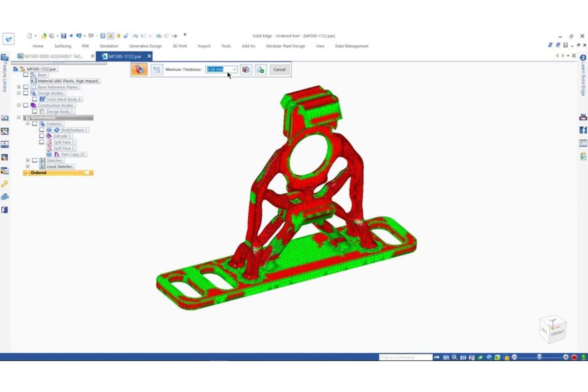Click the red record button in status bar
The image size is (588, 392).
point(574,357)
